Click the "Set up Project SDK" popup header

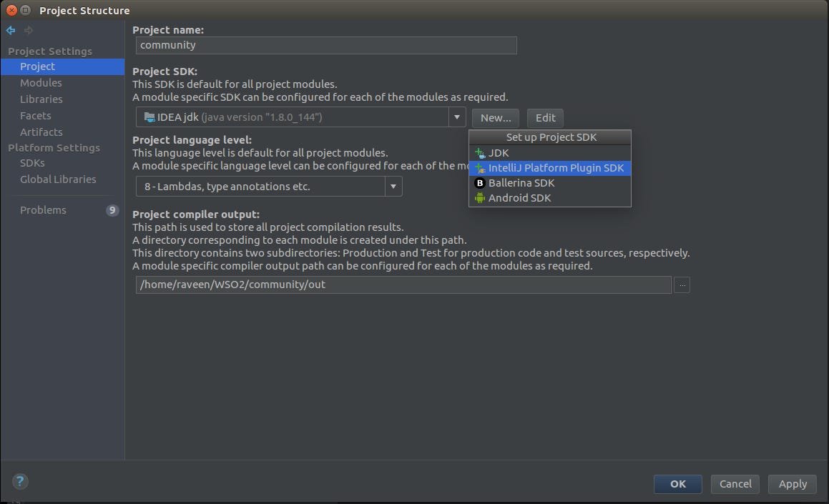(550, 137)
